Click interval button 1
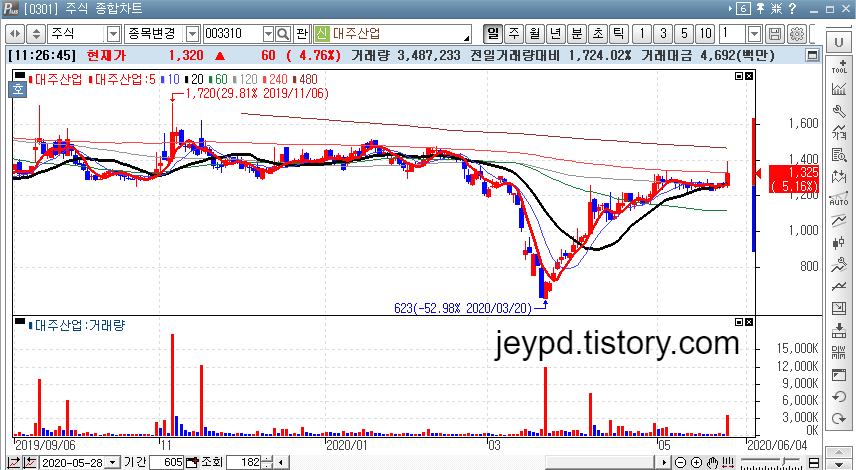 click(x=643, y=34)
